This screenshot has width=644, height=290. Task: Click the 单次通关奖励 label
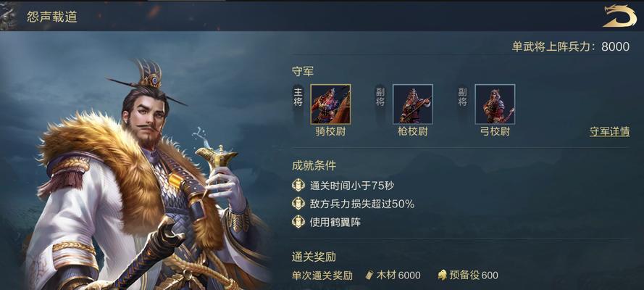tap(322, 275)
